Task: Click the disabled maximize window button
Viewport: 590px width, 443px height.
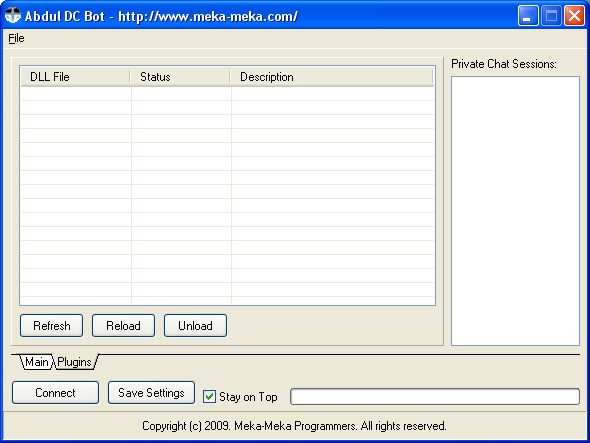Action: point(551,16)
